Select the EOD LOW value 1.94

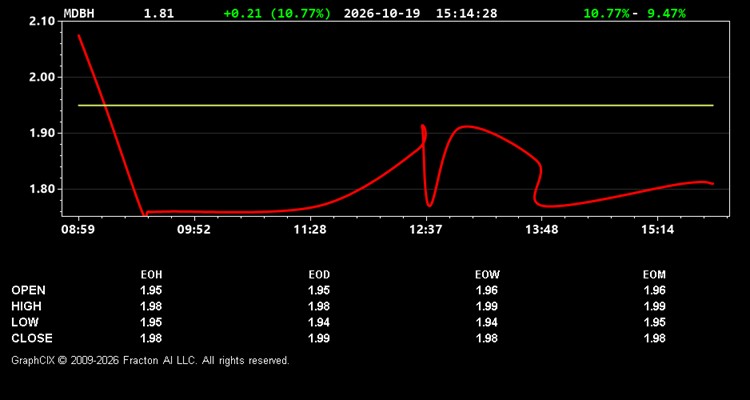point(319,322)
